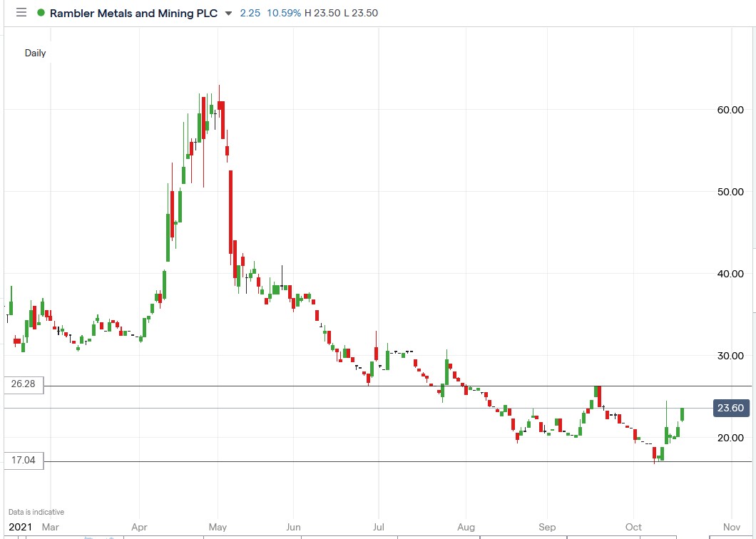Expand the chart interval selector labeled Daily
The image size is (756, 539).
pos(35,53)
